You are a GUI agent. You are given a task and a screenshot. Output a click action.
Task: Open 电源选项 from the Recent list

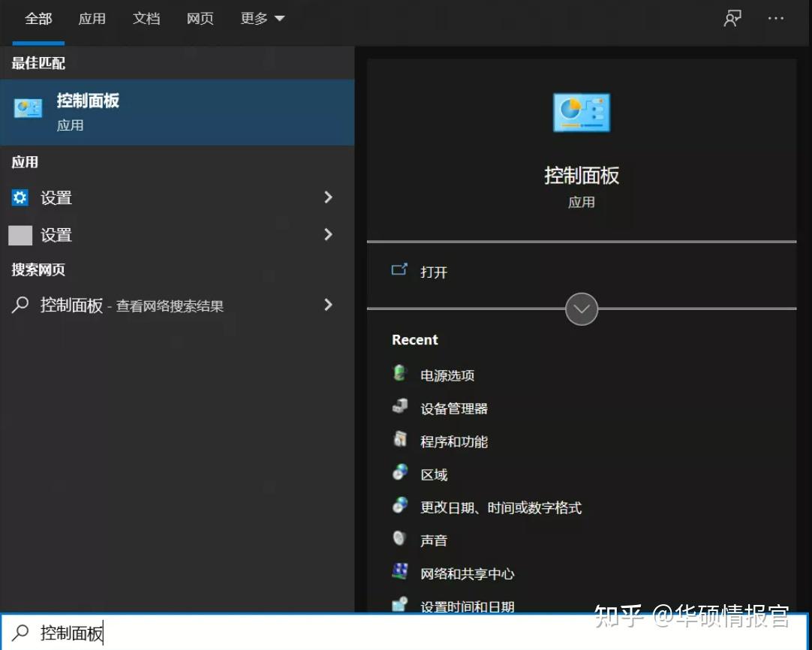447,375
